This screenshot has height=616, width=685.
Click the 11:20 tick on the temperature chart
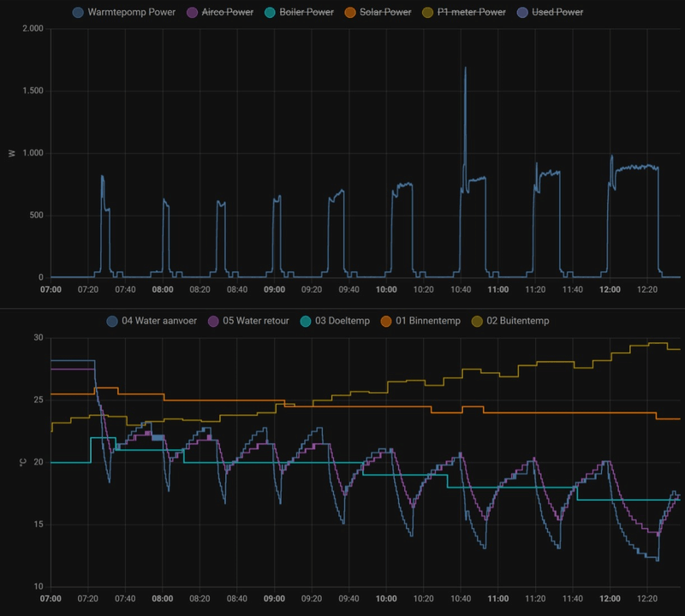(535, 599)
